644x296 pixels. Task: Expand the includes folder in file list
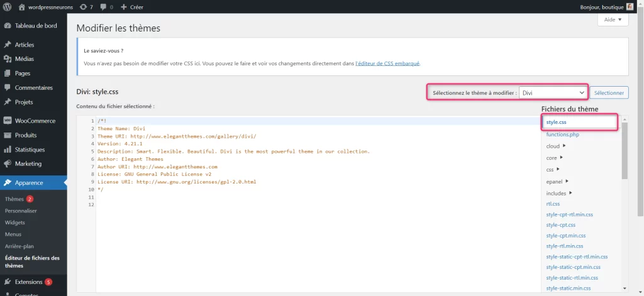click(558, 194)
